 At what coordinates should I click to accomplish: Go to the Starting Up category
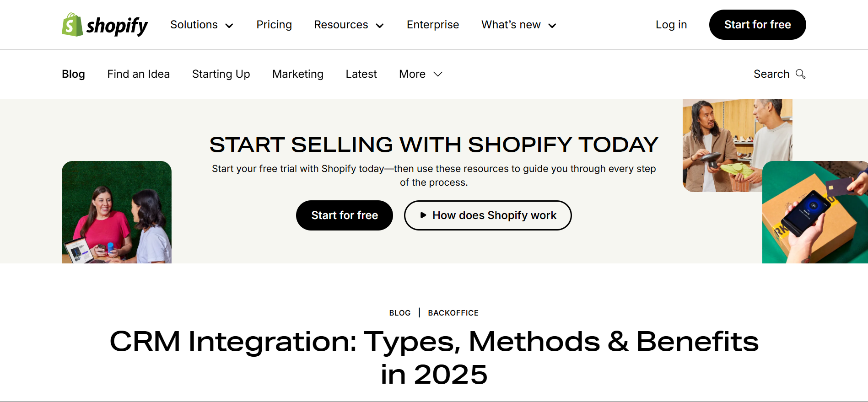221,74
